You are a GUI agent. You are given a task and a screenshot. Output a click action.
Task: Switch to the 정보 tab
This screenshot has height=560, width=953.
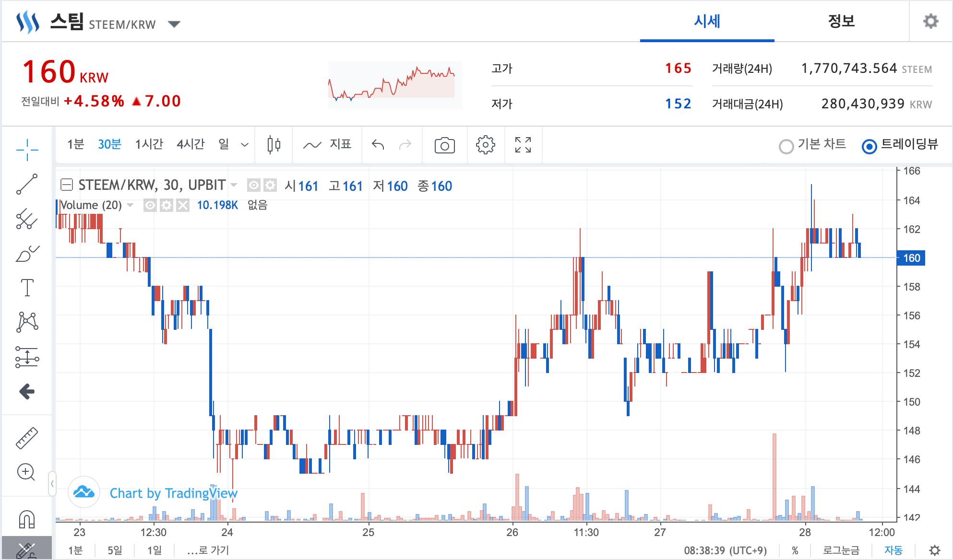pos(841,21)
